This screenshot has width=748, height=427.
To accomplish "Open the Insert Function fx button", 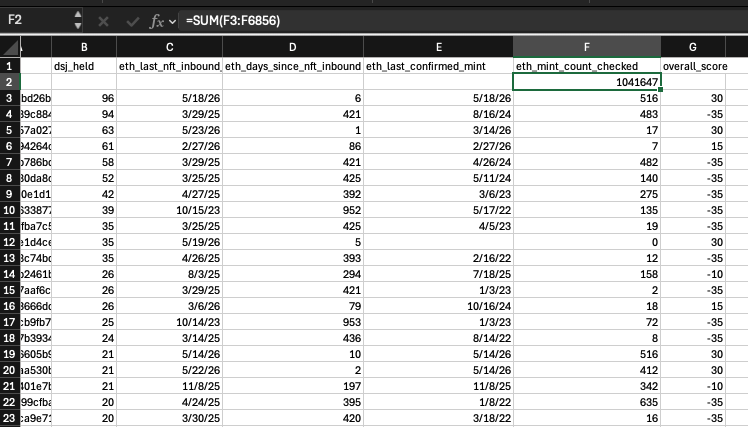I will click(x=157, y=21).
